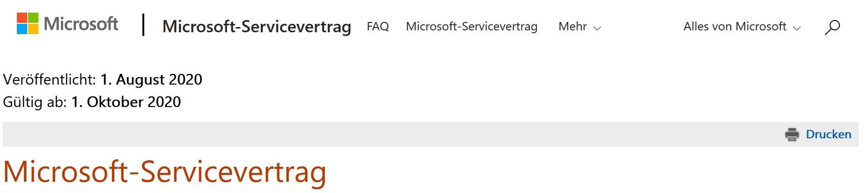Click the four-color Microsoft logo squares
Screen dimensions: 868x193
tap(28, 23)
